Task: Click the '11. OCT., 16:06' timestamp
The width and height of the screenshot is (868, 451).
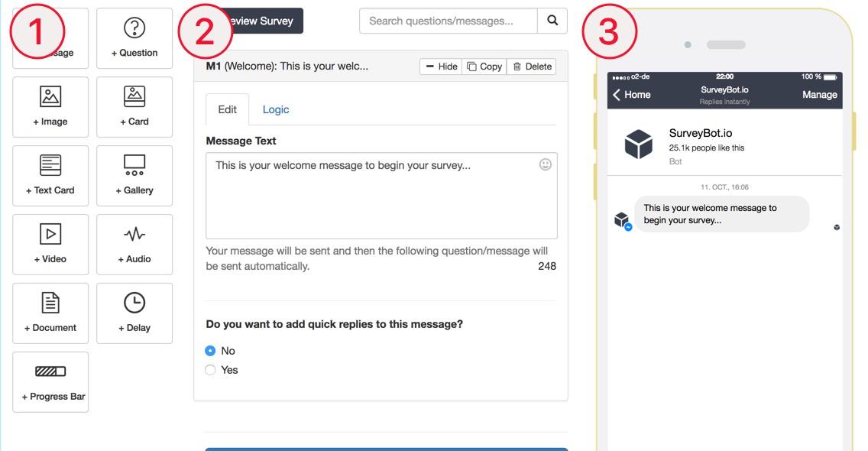Action: (724, 187)
